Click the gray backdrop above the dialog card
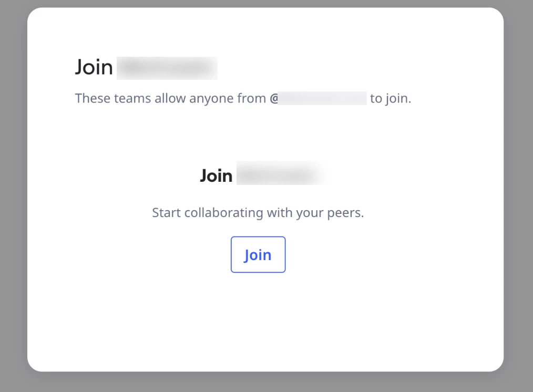Screen dimensions: 533x392 (x=266, y=3)
